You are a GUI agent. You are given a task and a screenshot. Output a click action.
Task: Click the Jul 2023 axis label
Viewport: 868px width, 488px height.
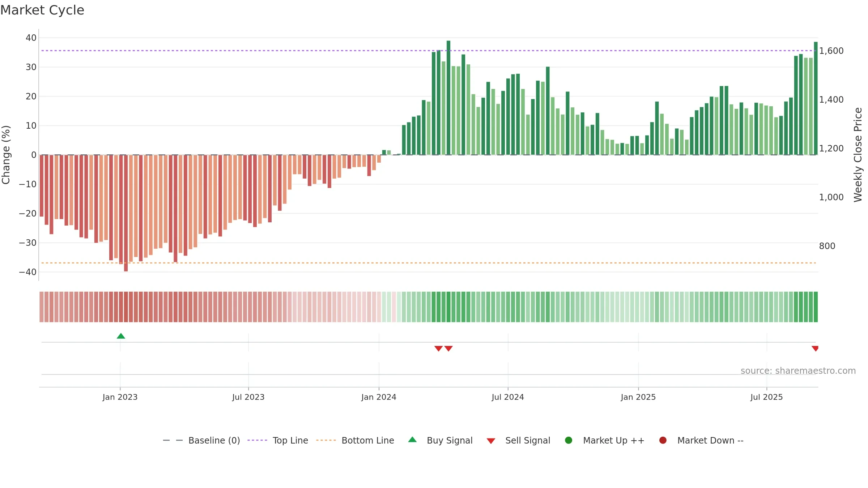tap(248, 397)
